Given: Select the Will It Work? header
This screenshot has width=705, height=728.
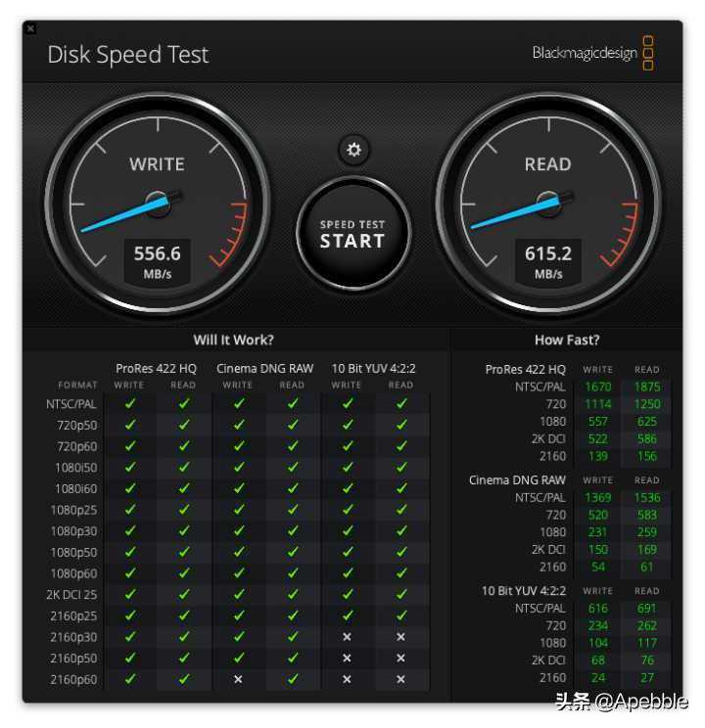Looking at the screenshot, I should [x=234, y=340].
